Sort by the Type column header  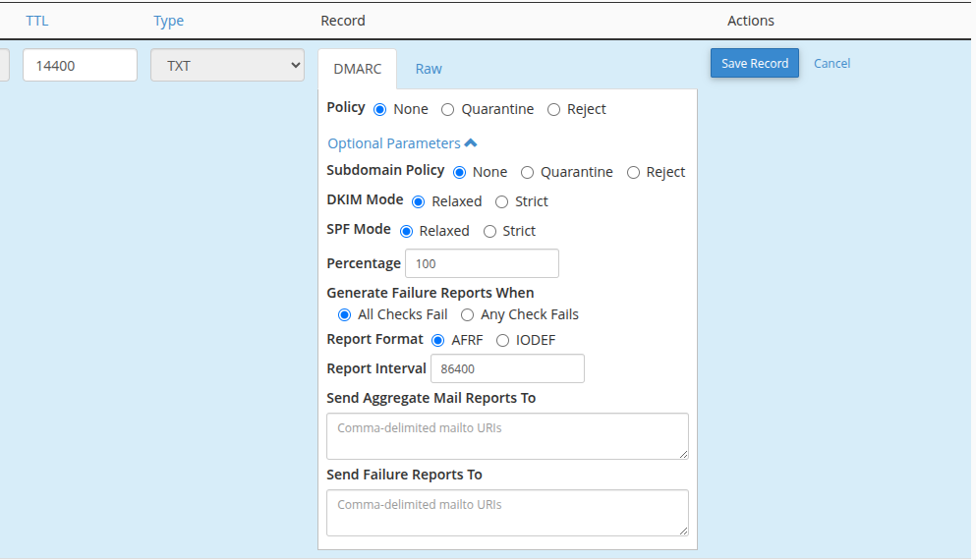coord(168,21)
